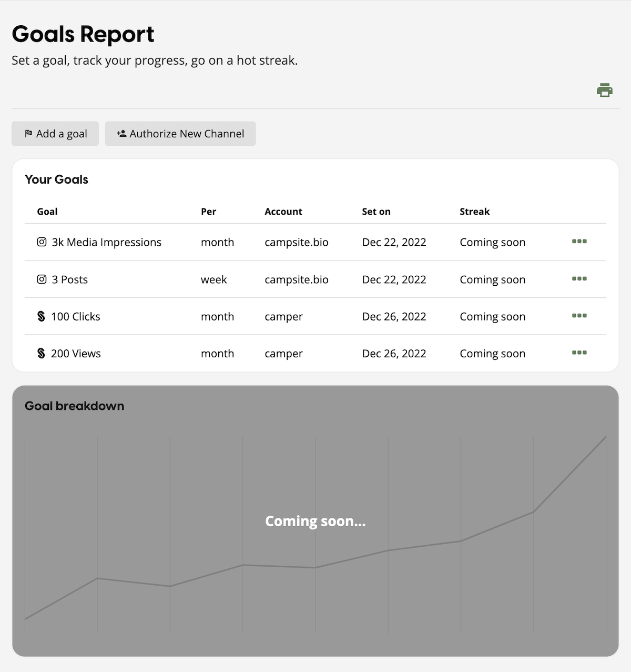Select the camper account on the 200 Views row

point(283,353)
